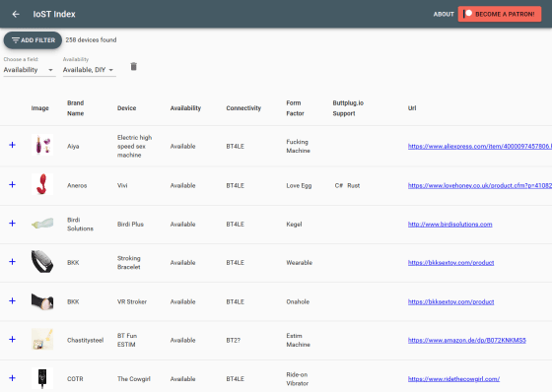Screen dimensions: 552x392
Task: Click the Become a Patron button
Action: 500,14
